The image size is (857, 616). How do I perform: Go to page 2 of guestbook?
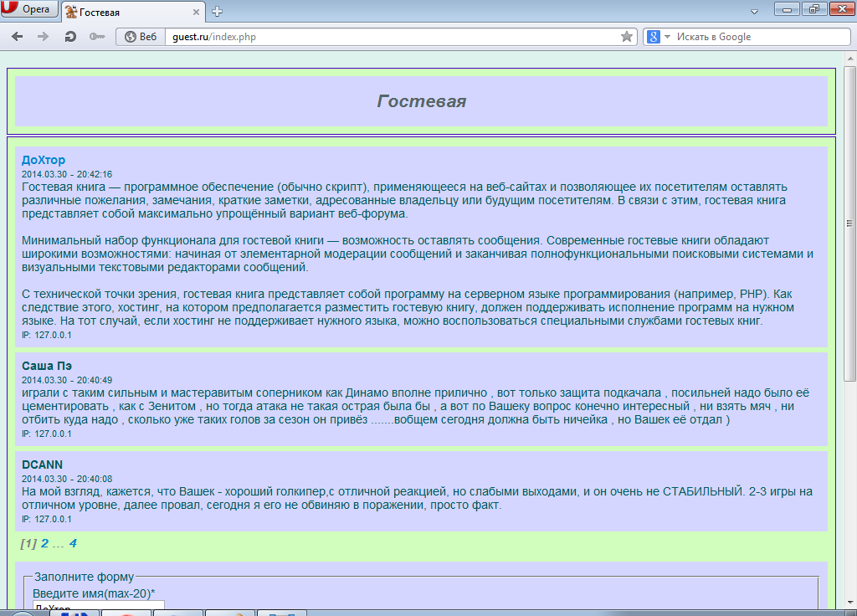(45, 543)
